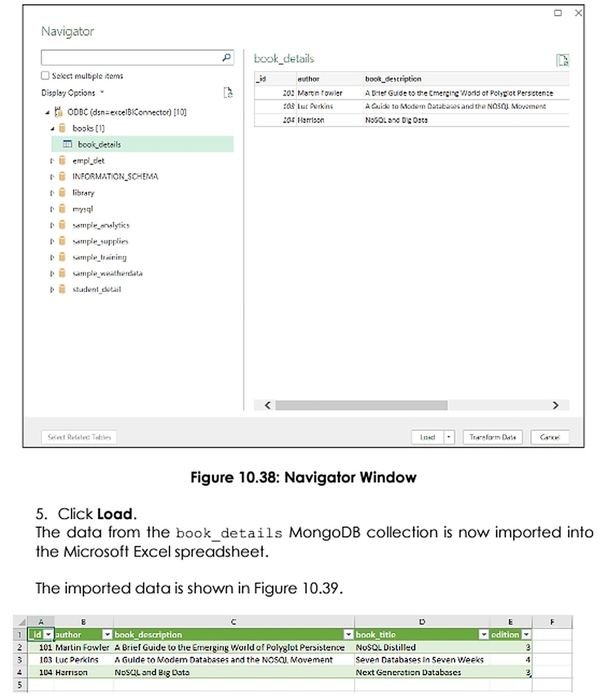
Task: Click the preview scroll right arrow
Action: coord(555,405)
